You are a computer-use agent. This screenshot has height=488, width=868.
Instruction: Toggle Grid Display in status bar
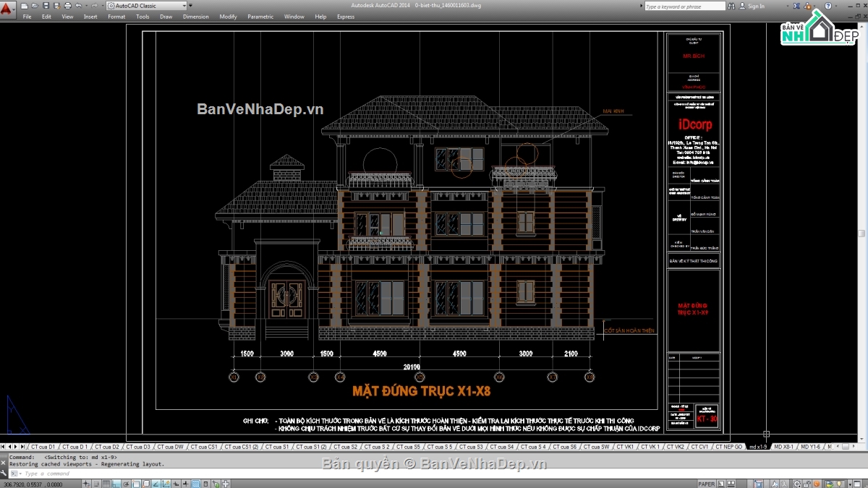coord(106,484)
